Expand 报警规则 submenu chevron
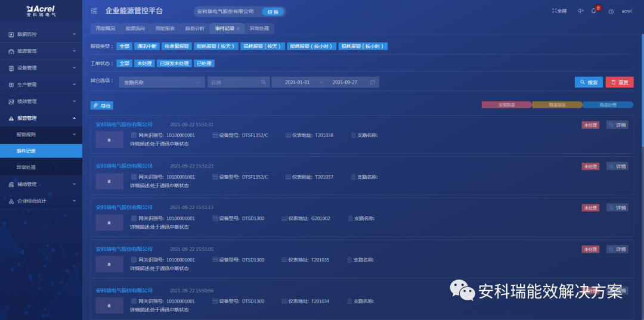 click(x=75, y=134)
